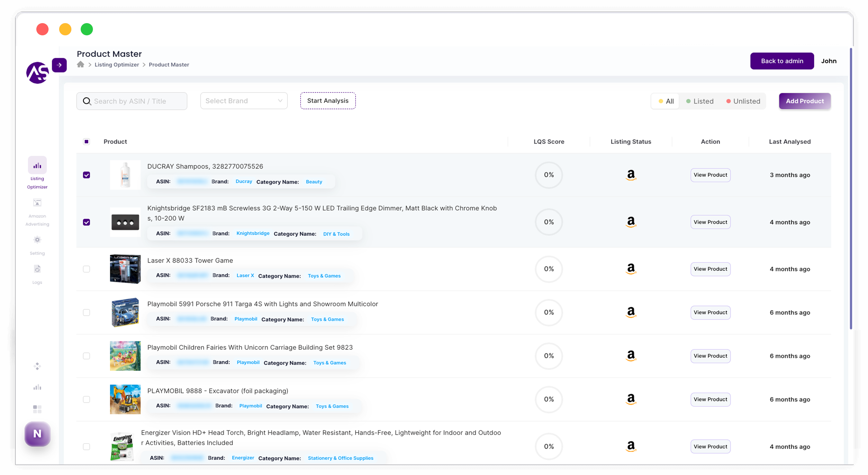The width and height of the screenshot is (868, 475).
Task: Open the Listing Optimizer sidebar icon
Action: click(37, 165)
